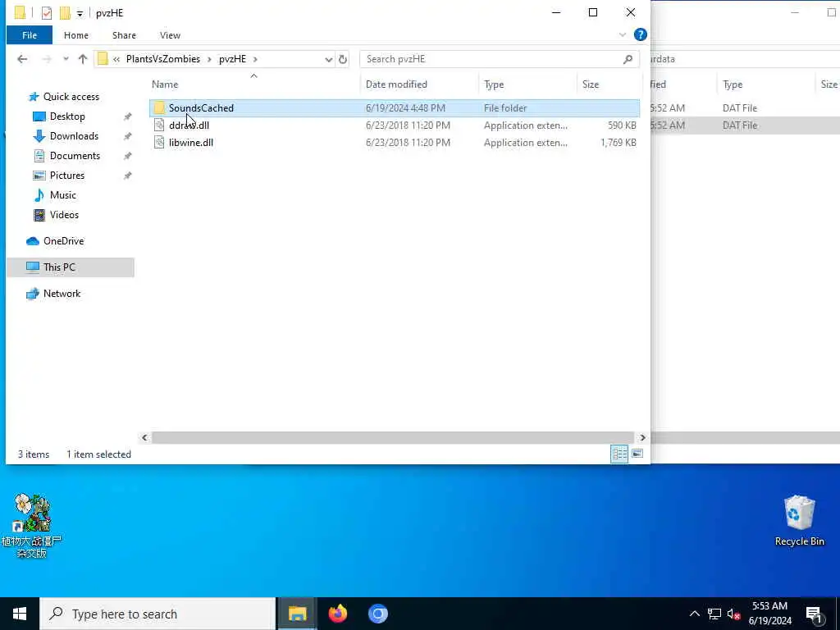840x630 pixels.
Task: Open Pictures in navigation pane
Action: (67, 176)
